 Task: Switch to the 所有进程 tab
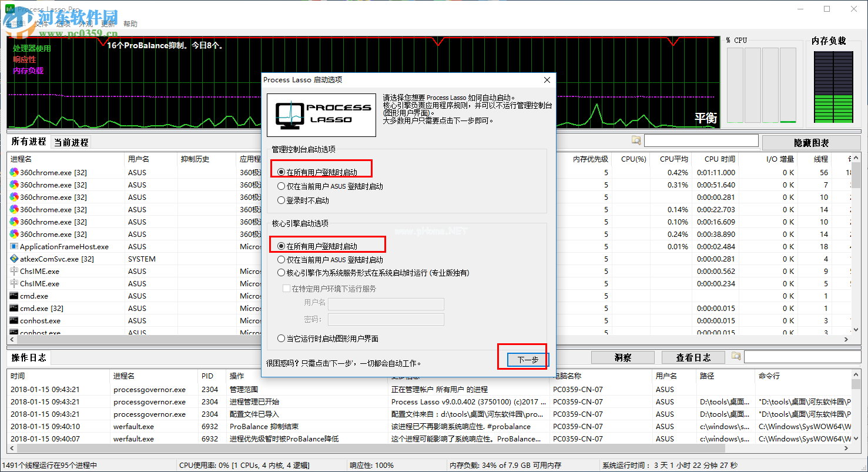[x=29, y=142]
